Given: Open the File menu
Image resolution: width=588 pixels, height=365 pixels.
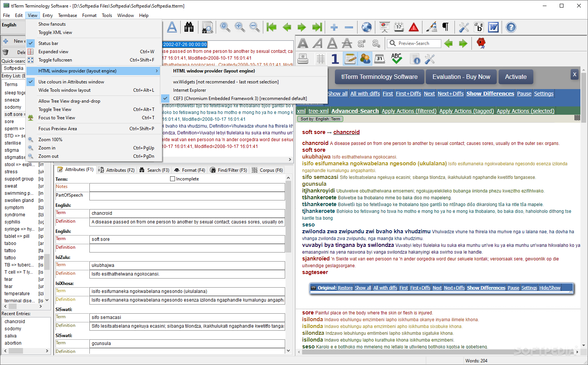Looking at the screenshot, I should [6, 15].
